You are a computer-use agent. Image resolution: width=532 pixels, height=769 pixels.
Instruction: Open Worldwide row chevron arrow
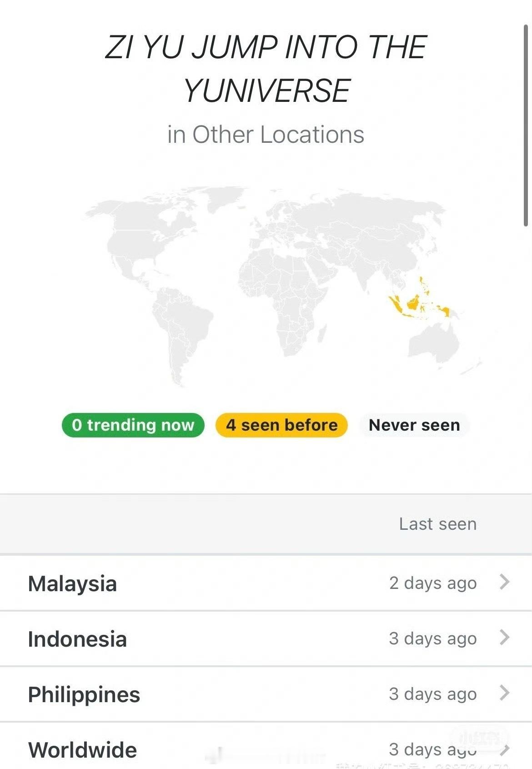coord(504,749)
